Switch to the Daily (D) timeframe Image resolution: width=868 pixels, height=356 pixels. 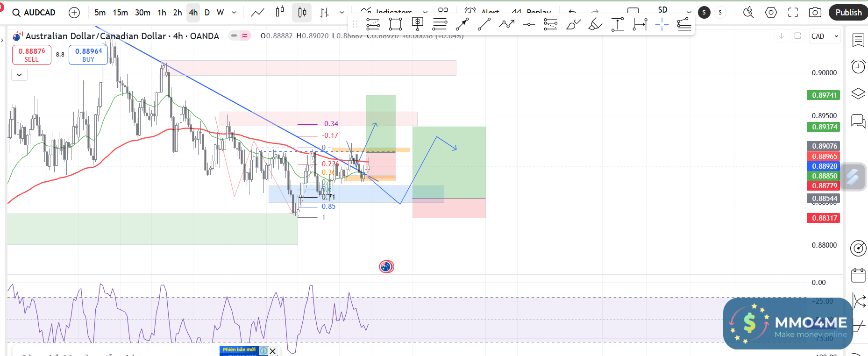[207, 13]
